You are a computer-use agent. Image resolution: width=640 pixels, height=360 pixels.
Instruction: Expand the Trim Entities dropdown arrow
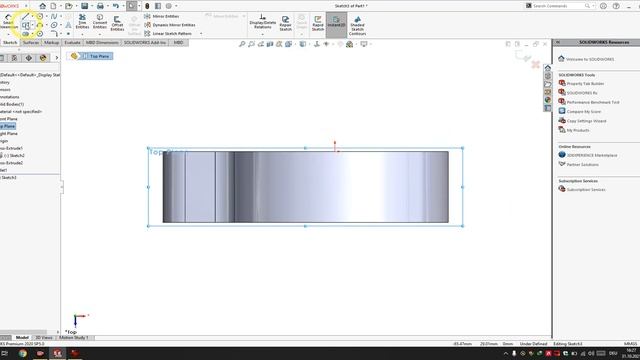tap(82, 34)
